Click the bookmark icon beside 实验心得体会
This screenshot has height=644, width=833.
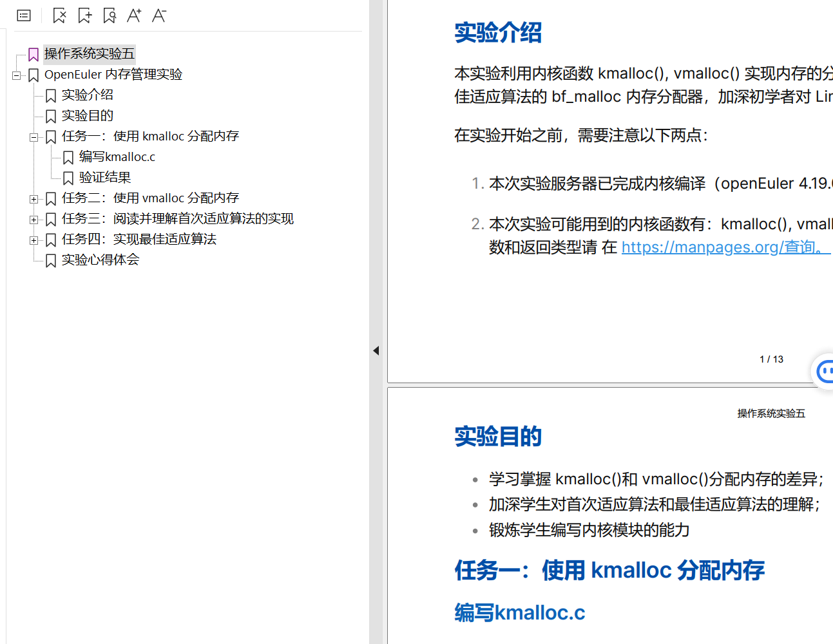tap(51, 261)
